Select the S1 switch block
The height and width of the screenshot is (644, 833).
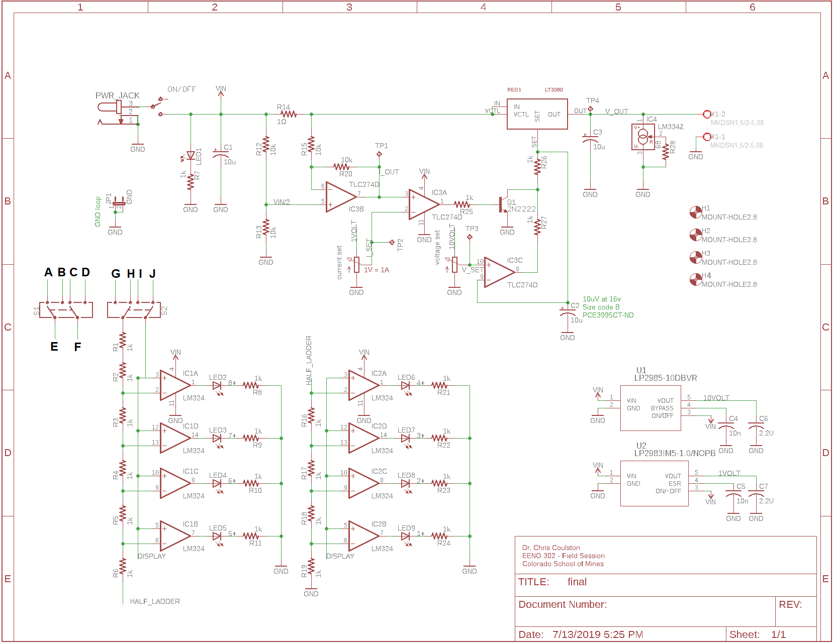[66, 310]
